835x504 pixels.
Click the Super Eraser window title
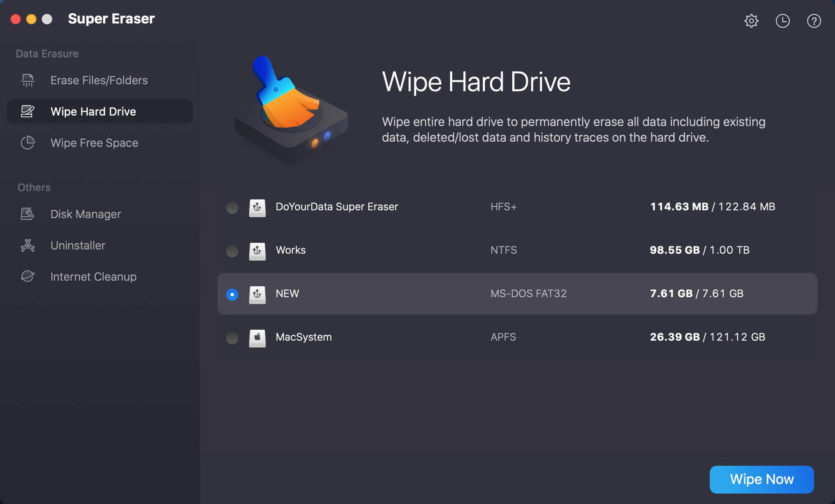click(x=111, y=19)
